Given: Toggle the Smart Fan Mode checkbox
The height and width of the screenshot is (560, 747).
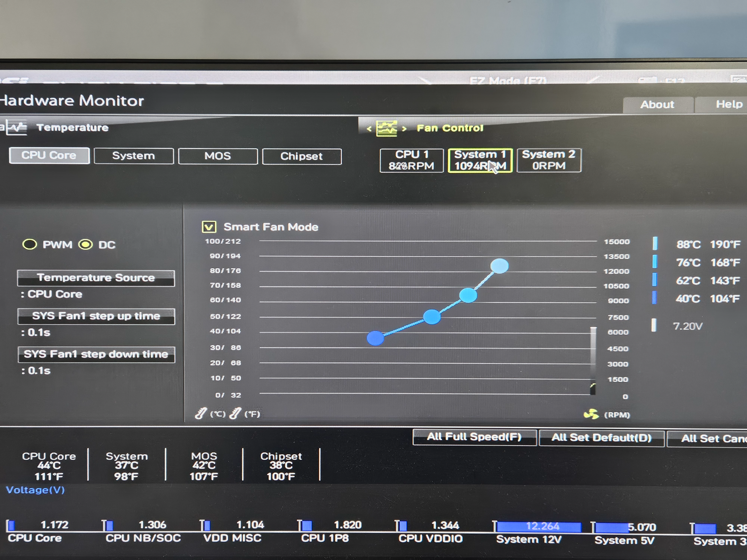Looking at the screenshot, I should tap(209, 227).
